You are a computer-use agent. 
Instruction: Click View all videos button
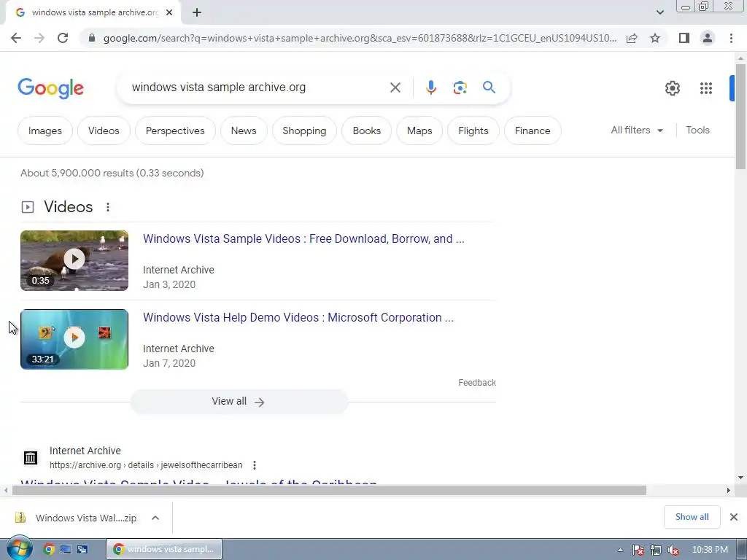239,402
